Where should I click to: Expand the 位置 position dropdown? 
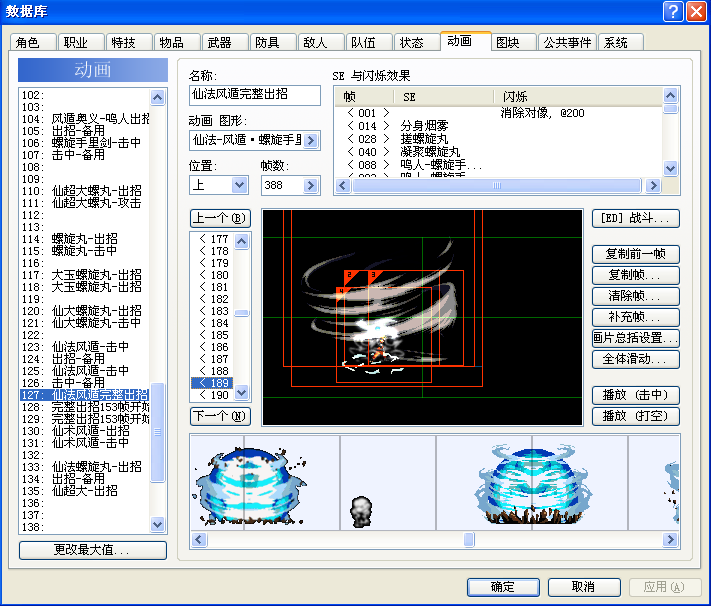click(x=239, y=186)
